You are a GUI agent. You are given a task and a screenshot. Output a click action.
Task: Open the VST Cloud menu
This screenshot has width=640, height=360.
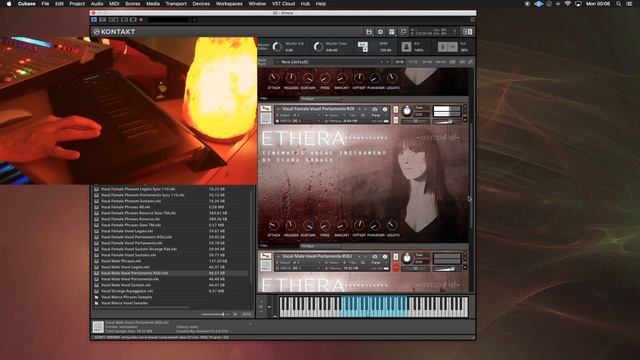283,4
